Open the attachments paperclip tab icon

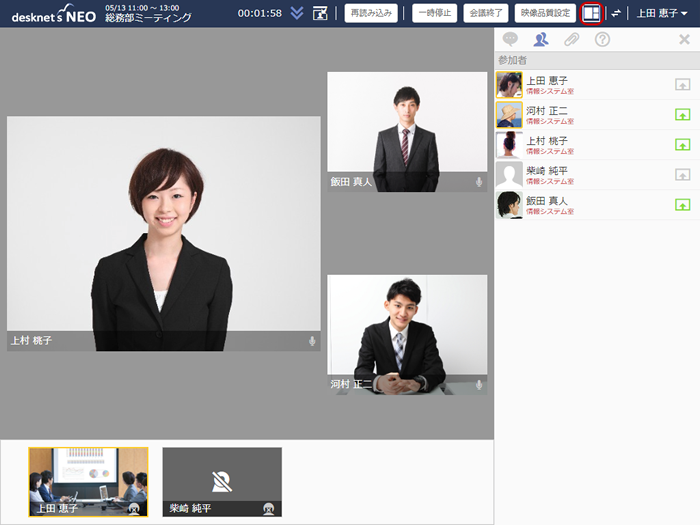pos(571,40)
